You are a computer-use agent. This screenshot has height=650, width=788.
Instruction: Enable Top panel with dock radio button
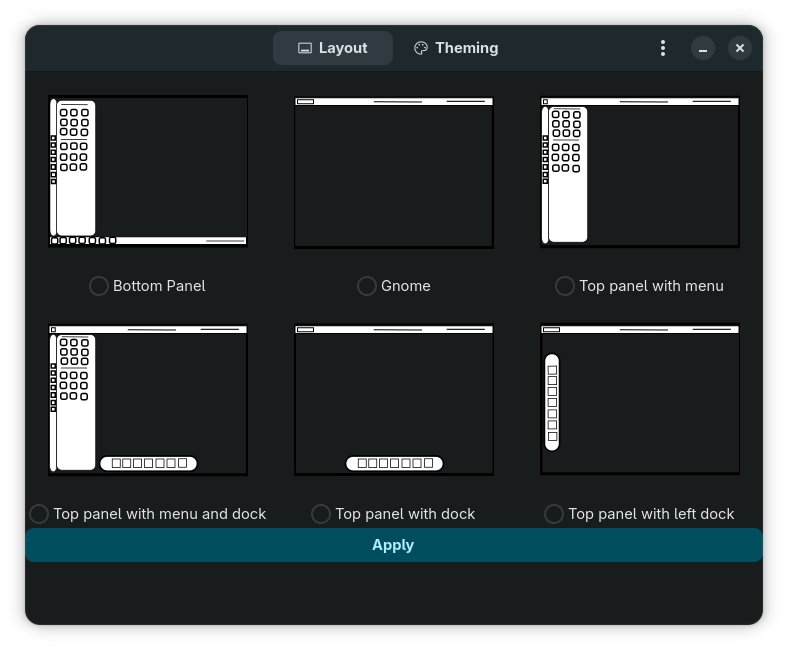coord(321,514)
